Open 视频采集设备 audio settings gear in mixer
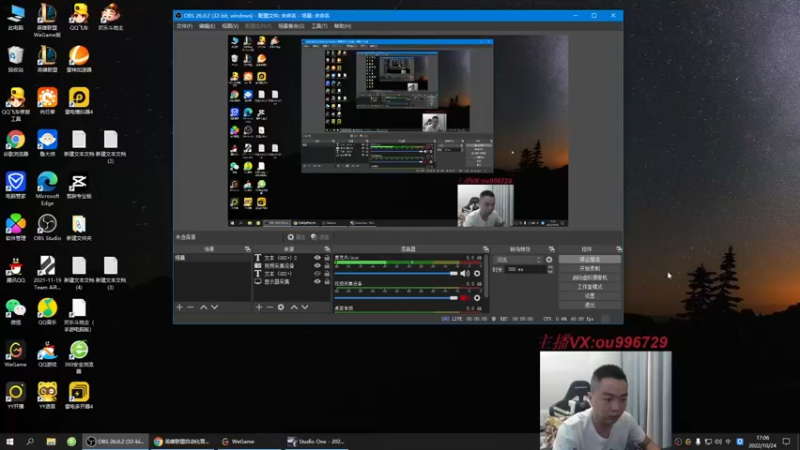Screen dimensions: 800x450 (x=477, y=298)
